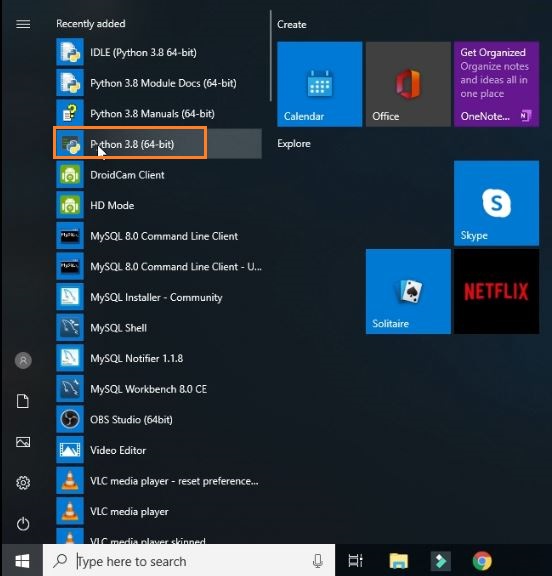
Task: Click VLC reset preferences cone icon
Action: tap(70, 480)
